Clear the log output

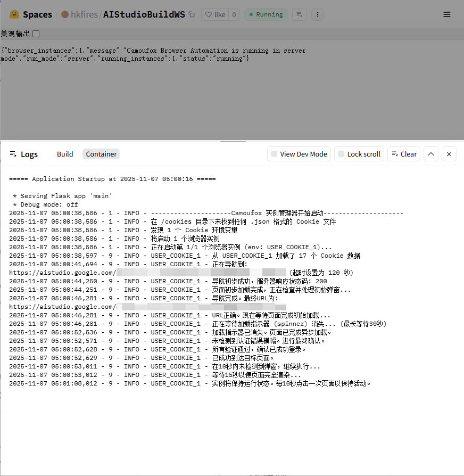tap(404, 154)
